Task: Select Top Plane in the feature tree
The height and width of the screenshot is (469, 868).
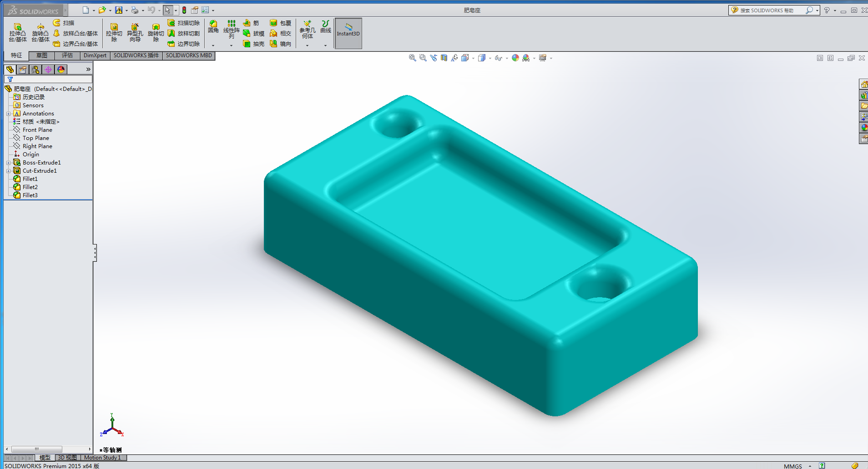Action: [31, 138]
